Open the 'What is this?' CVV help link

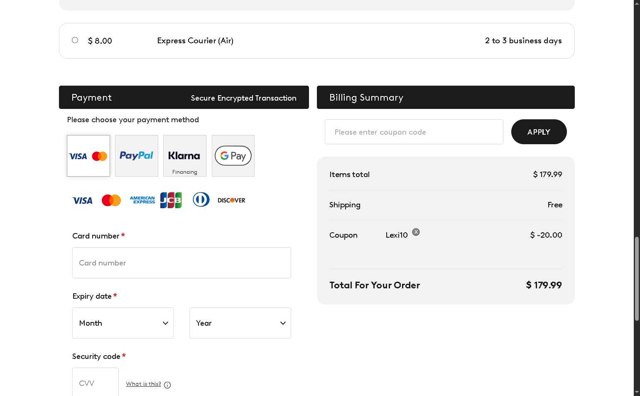coord(143,384)
